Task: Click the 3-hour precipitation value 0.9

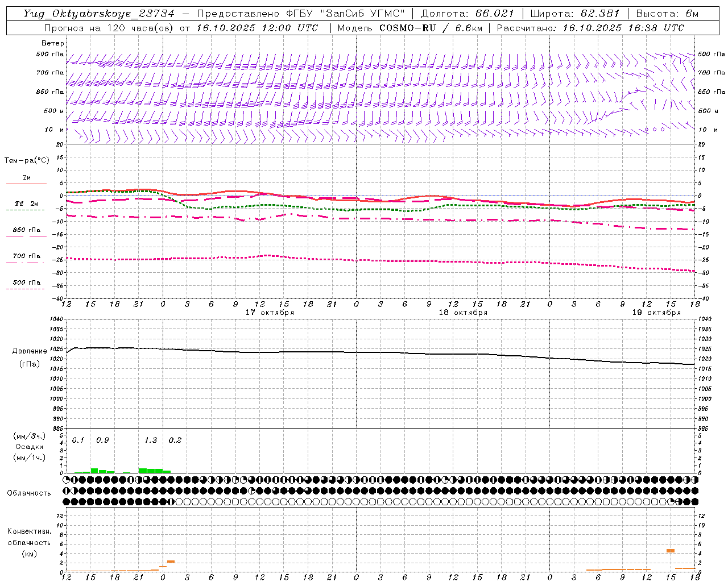Action: [x=102, y=440]
